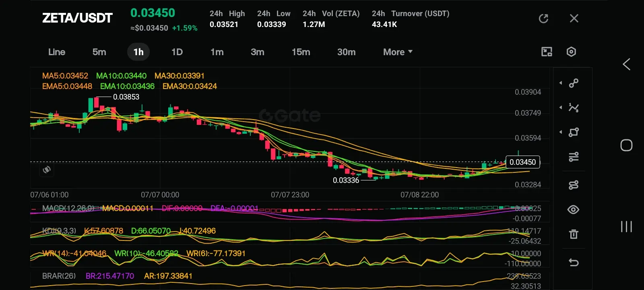Open the chart layout picture-in-picture icon

pyautogui.click(x=547, y=52)
